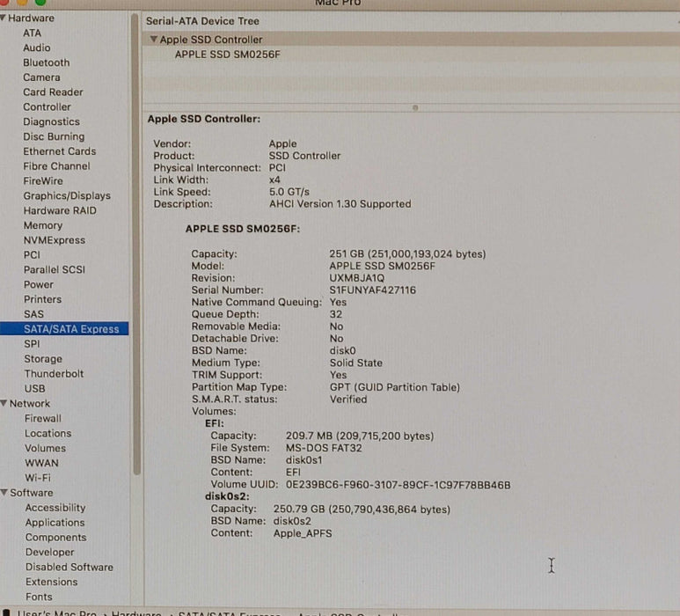Select Camera in the sidebar
The width and height of the screenshot is (680, 616).
[x=41, y=77]
